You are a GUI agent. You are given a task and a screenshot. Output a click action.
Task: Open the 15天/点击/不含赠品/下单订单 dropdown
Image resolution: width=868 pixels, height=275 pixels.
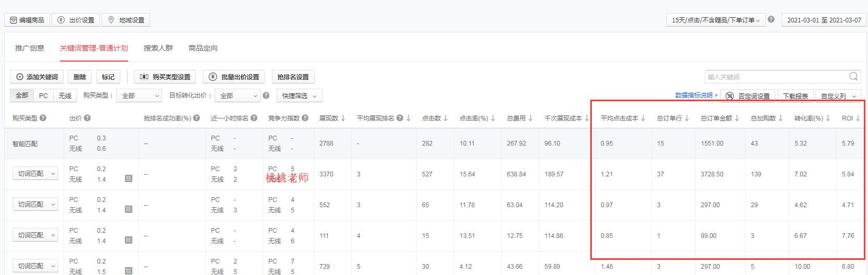[x=716, y=20]
